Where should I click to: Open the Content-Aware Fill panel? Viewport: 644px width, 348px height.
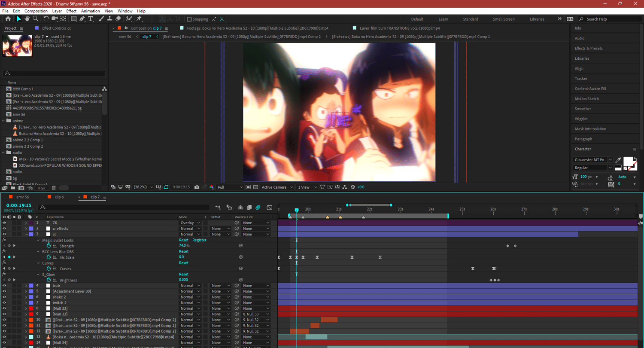(590, 89)
